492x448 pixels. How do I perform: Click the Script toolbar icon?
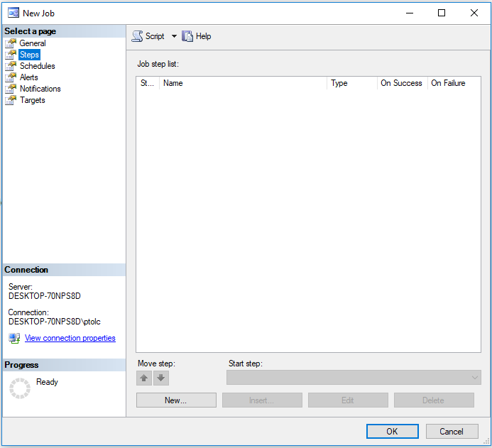138,36
